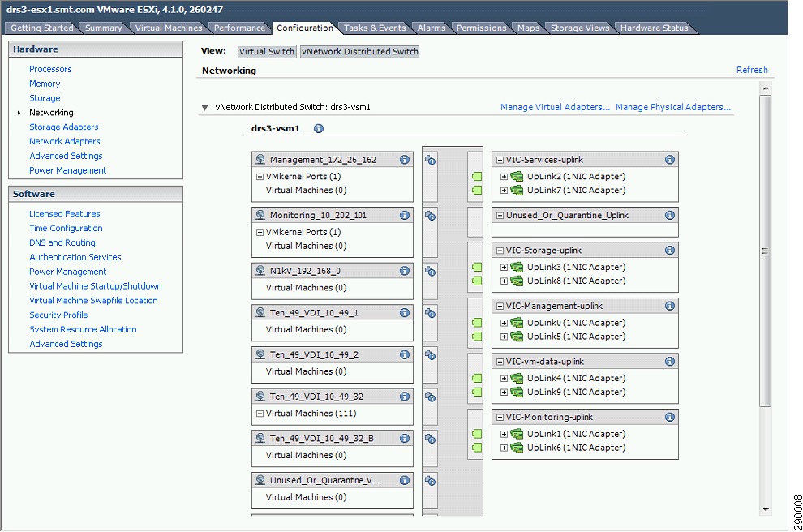Collapse the VIC-Monitoring-uplink group
The width and height of the screenshot is (803, 532).
click(x=500, y=418)
